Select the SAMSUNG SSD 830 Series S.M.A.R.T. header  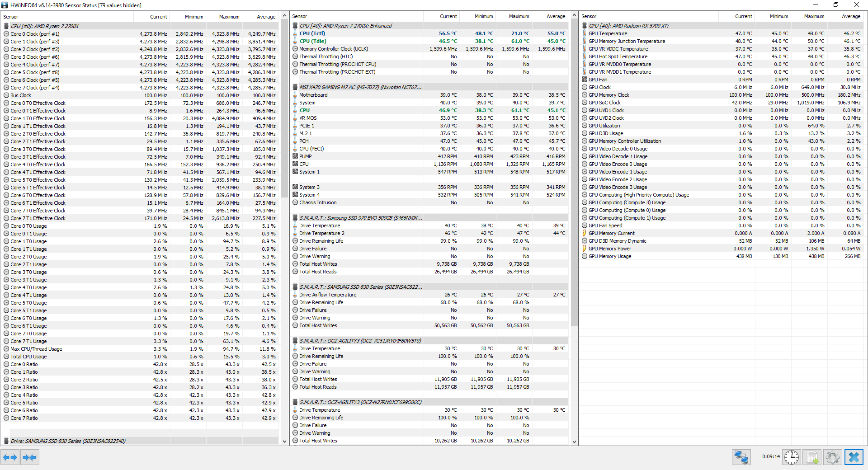tap(429, 287)
